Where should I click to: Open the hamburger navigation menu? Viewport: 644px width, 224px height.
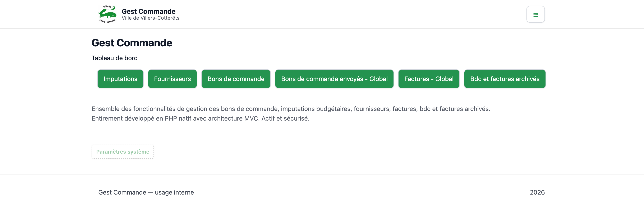click(x=535, y=14)
